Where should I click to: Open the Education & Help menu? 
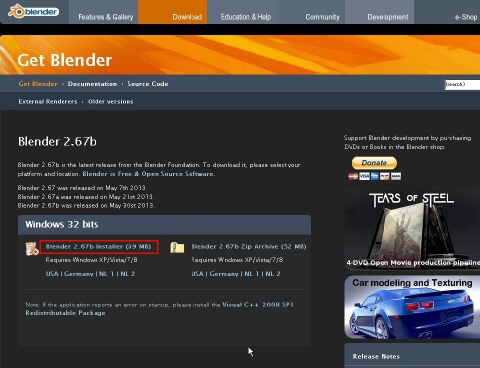[246, 17]
